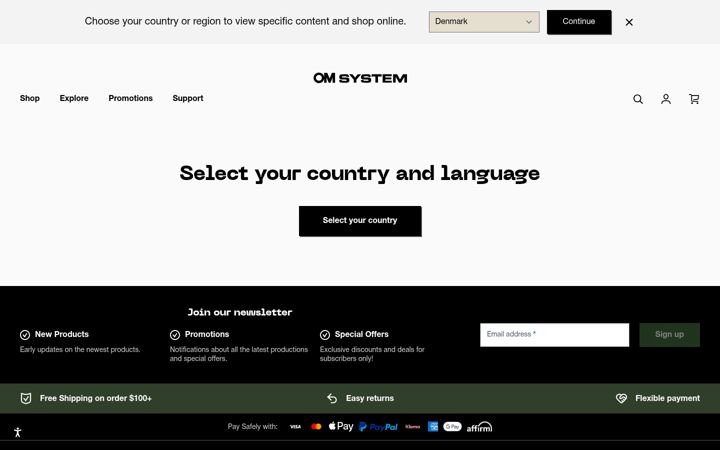This screenshot has width=720, height=450.
Task: Click the Easy returns arrow icon
Action: point(332,398)
